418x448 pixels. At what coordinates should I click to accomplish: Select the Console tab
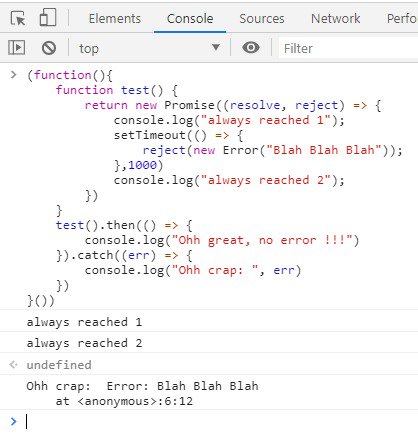190,19
